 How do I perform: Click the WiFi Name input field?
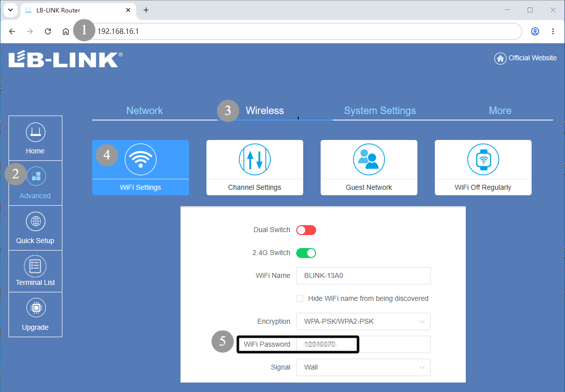point(363,276)
